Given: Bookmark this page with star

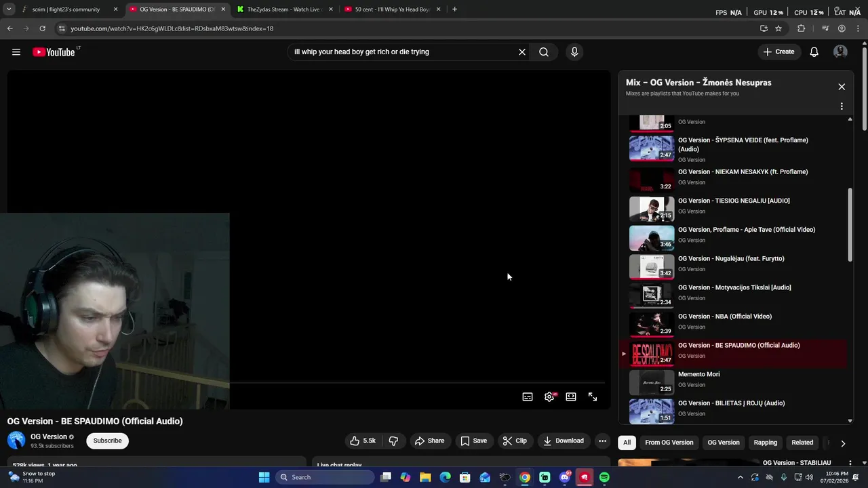Looking at the screenshot, I should [778, 28].
